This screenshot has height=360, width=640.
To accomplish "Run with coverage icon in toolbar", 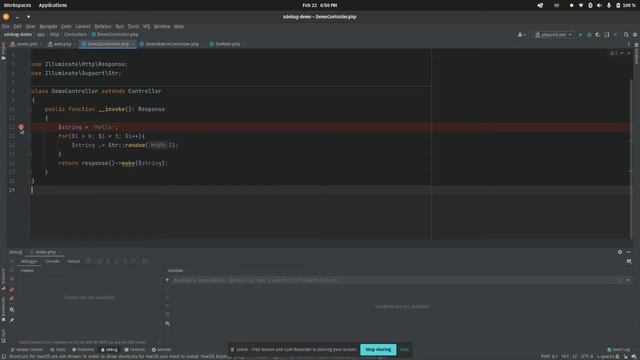I will point(598,35).
